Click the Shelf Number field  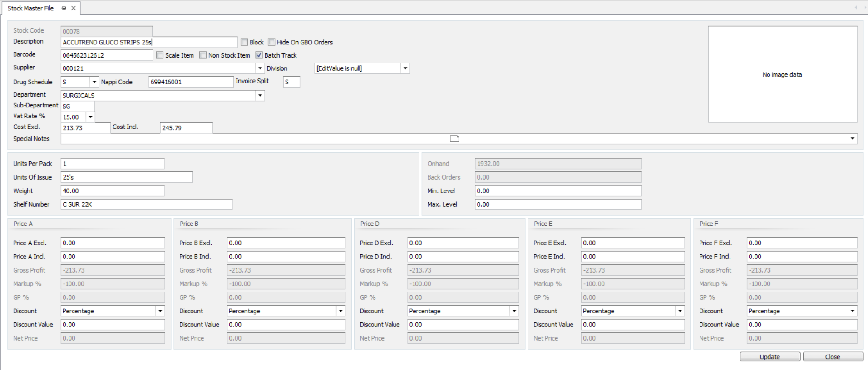click(x=147, y=204)
